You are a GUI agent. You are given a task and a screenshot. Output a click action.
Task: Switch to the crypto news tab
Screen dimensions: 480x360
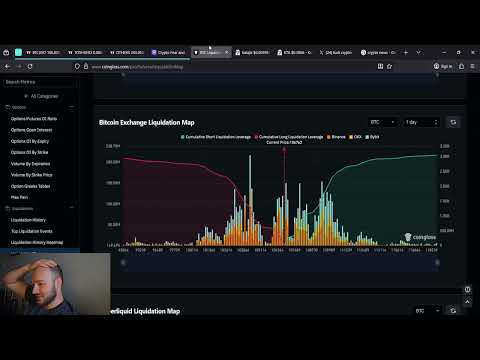378,52
